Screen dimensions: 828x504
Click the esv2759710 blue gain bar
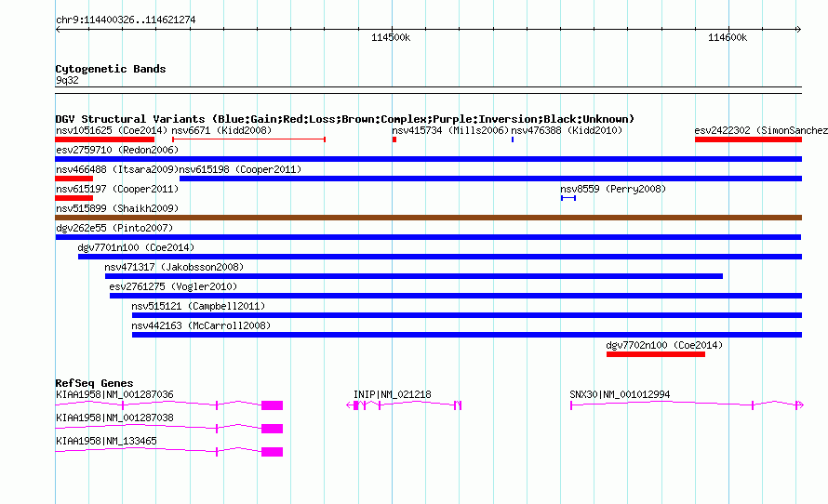(428, 159)
